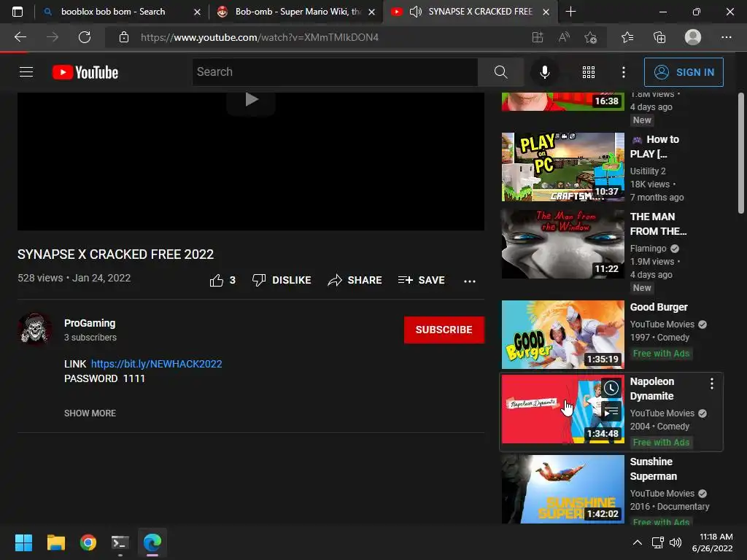Image resolution: width=747 pixels, height=560 pixels.
Task: Expand description with SHOW MORE
Action: (x=90, y=413)
